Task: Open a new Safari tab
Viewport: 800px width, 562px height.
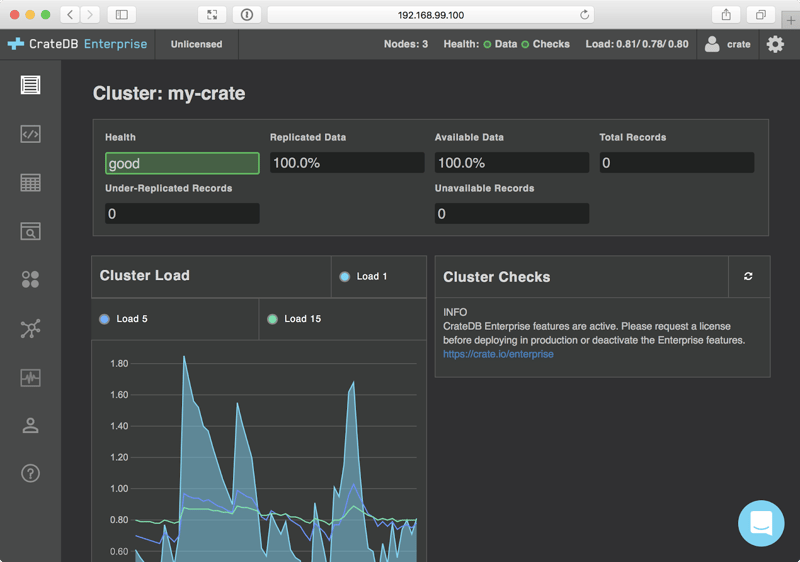Action: tap(790, 20)
